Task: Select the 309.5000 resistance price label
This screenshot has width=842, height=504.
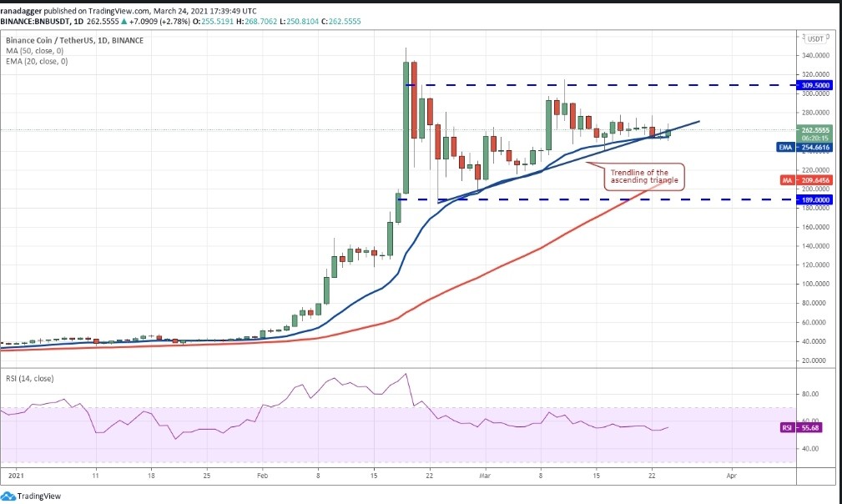Action: 815,85
